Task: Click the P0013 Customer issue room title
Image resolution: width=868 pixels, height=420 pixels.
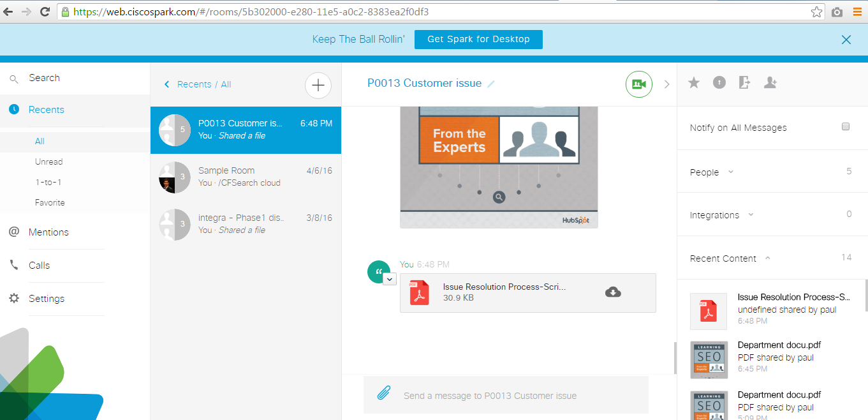Action: pos(424,83)
